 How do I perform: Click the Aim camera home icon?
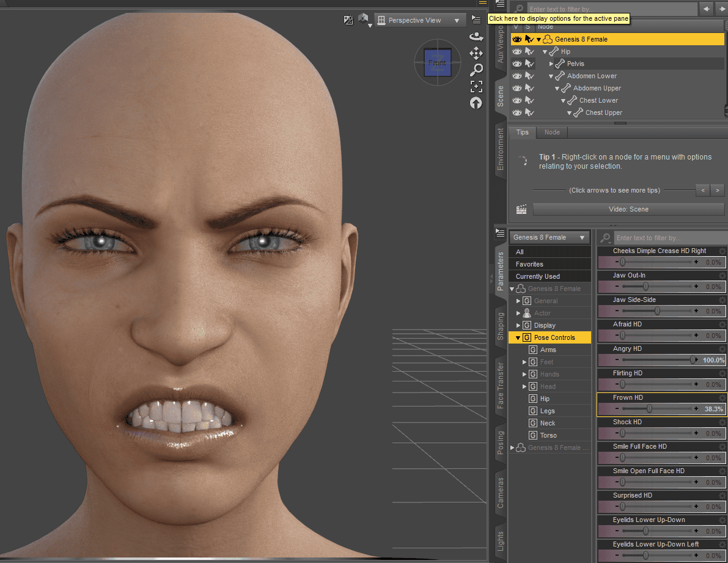pos(476,103)
